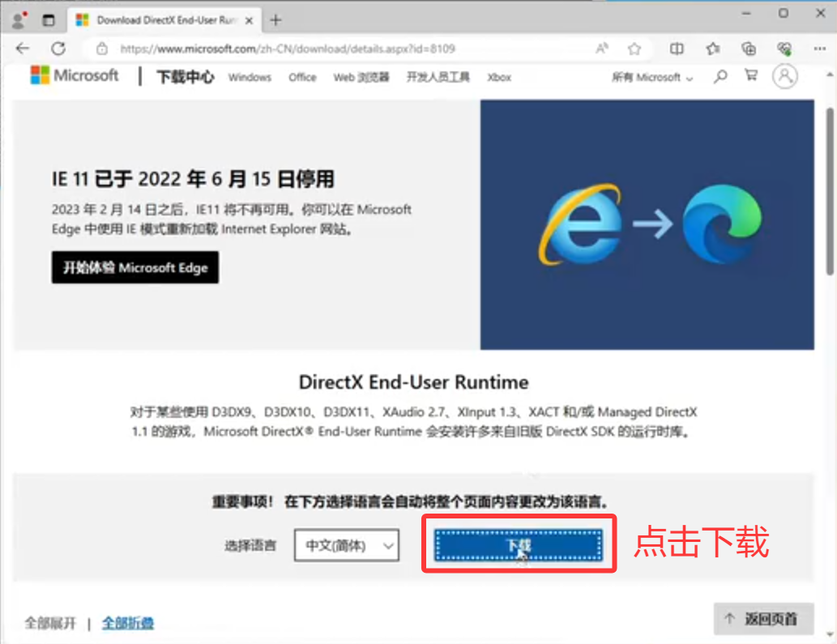Start Read aloud in address bar

(x=601, y=49)
